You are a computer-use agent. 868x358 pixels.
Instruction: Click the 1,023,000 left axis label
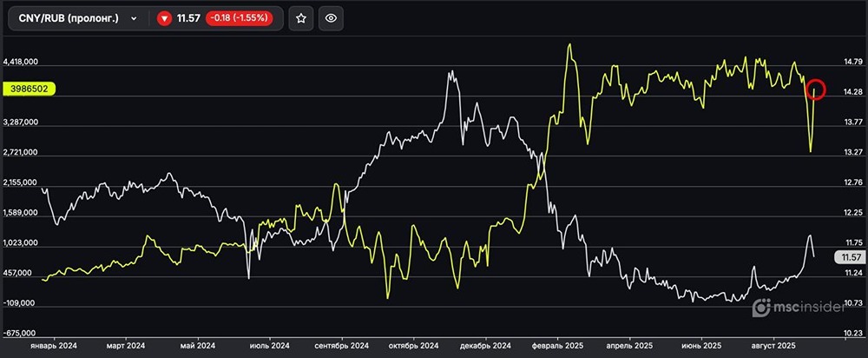coord(21,242)
